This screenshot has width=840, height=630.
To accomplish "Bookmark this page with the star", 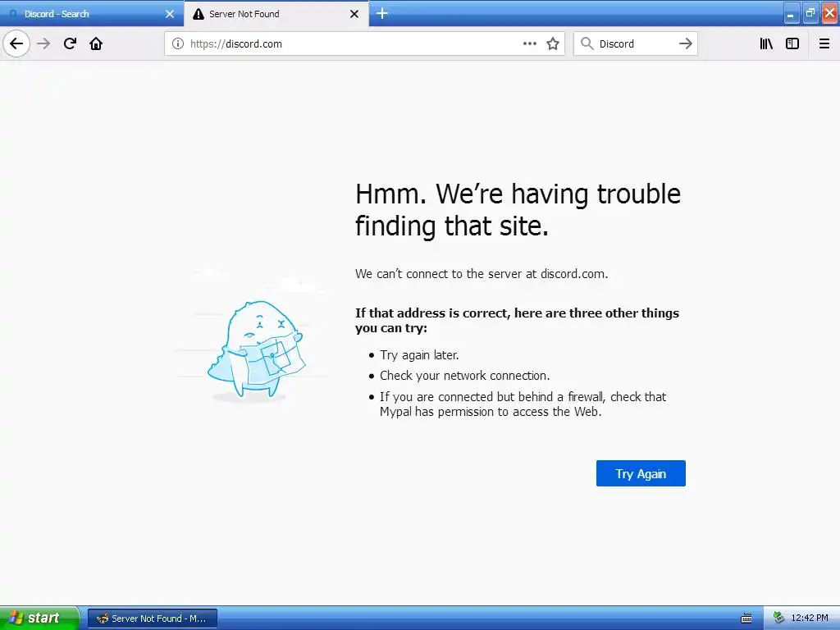I will [x=553, y=43].
